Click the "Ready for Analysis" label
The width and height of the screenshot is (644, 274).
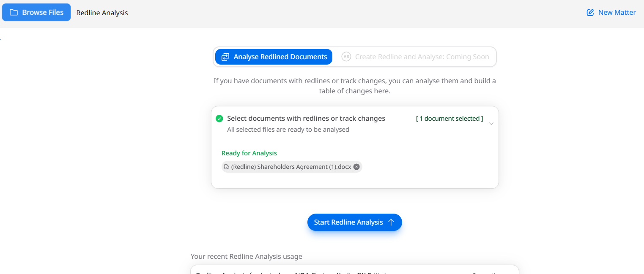point(249,153)
